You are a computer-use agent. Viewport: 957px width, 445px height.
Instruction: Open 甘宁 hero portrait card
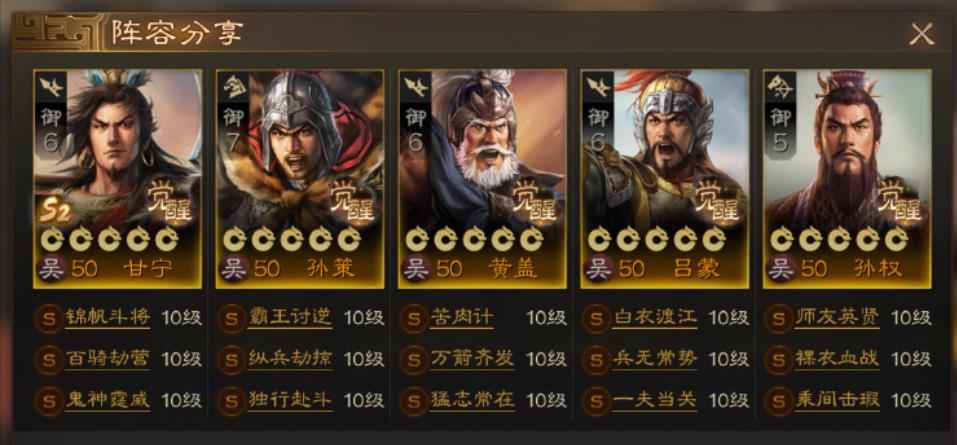pyautogui.click(x=118, y=179)
